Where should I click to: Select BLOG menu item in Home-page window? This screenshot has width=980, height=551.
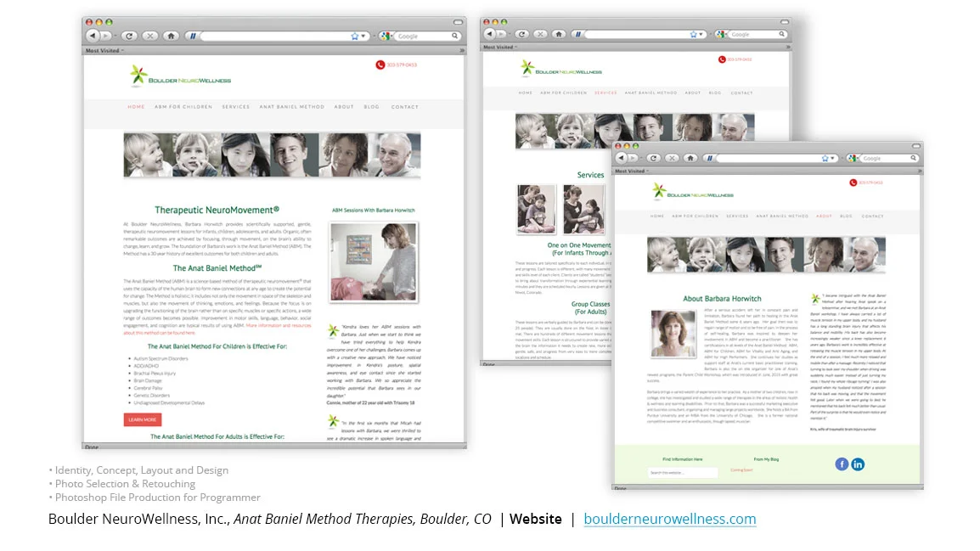pyautogui.click(x=371, y=107)
